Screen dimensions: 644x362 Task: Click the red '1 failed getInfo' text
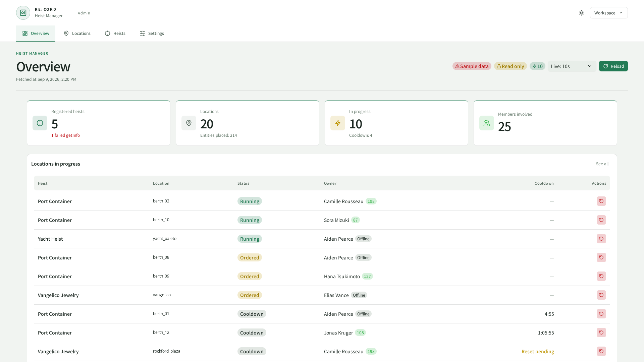[x=65, y=135]
